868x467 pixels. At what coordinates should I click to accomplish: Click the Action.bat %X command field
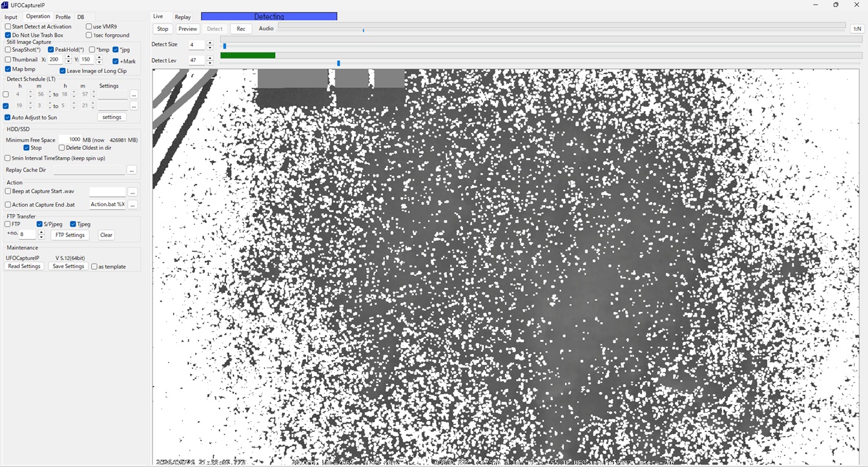point(107,205)
